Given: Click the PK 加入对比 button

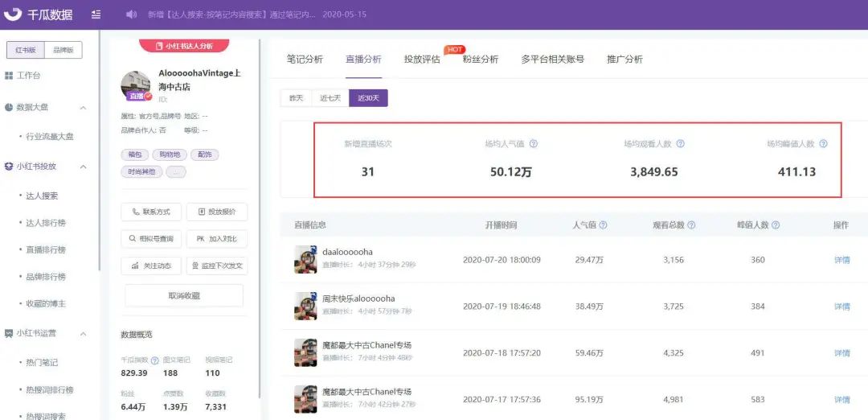Looking at the screenshot, I should click(x=217, y=239).
